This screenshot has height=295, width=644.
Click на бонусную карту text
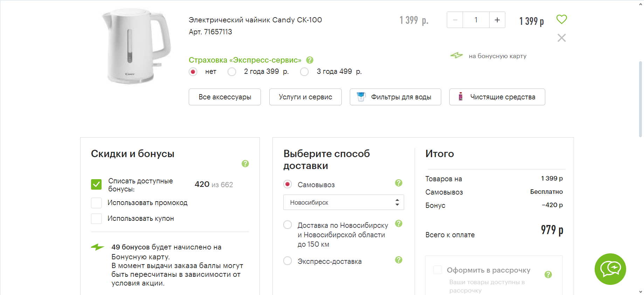coord(498,56)
